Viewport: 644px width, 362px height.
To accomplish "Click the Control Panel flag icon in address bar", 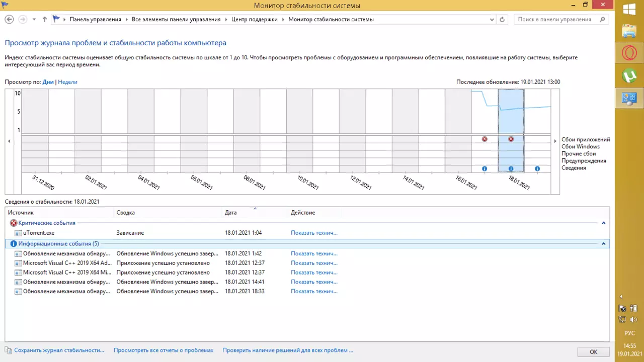I will 56,19.
